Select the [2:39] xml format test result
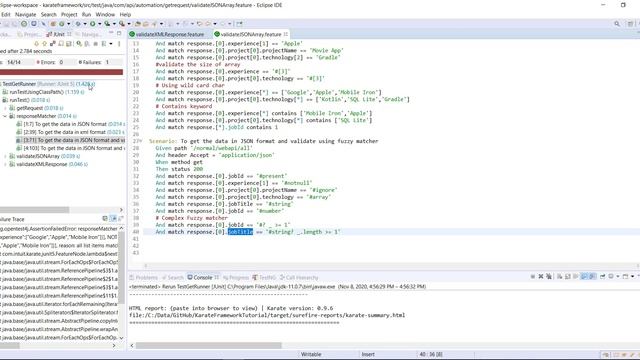The width and height of the screenshot is (640, 360). (x=70, y=132)
